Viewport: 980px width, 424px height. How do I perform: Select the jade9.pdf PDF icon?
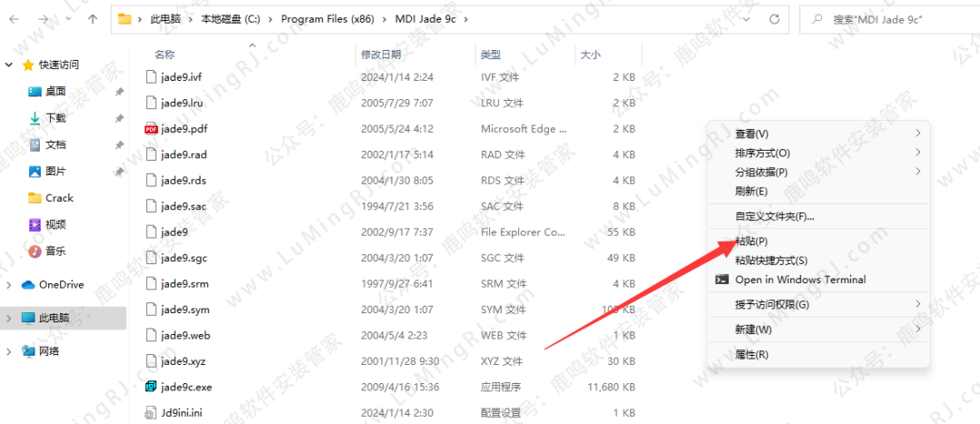150,129
